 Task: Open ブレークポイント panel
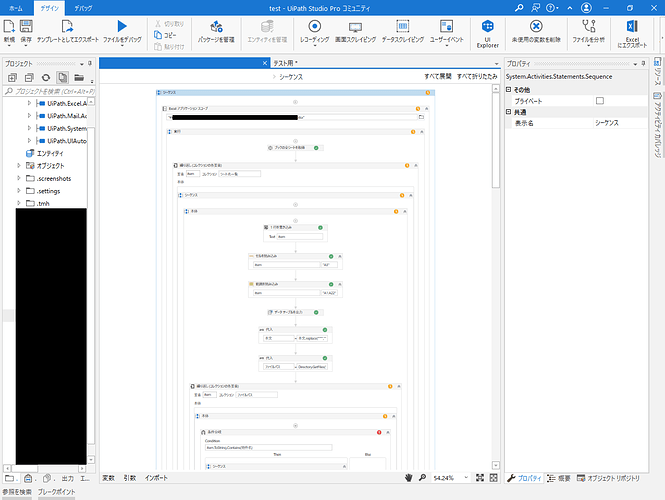pyautogui.click(x=56, y=492)
